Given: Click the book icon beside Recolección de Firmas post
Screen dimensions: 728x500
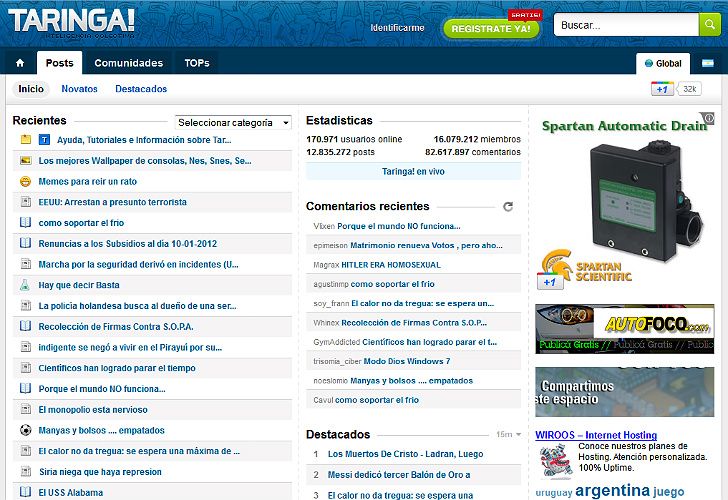Looking at the screenshot, I should (26, 326).
